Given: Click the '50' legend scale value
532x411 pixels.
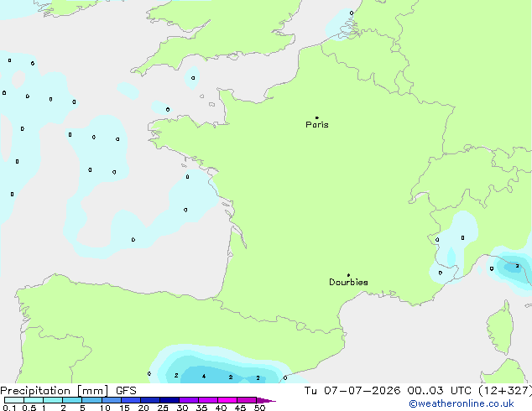Looking at the screenshot, I should (x=259, y=408).
